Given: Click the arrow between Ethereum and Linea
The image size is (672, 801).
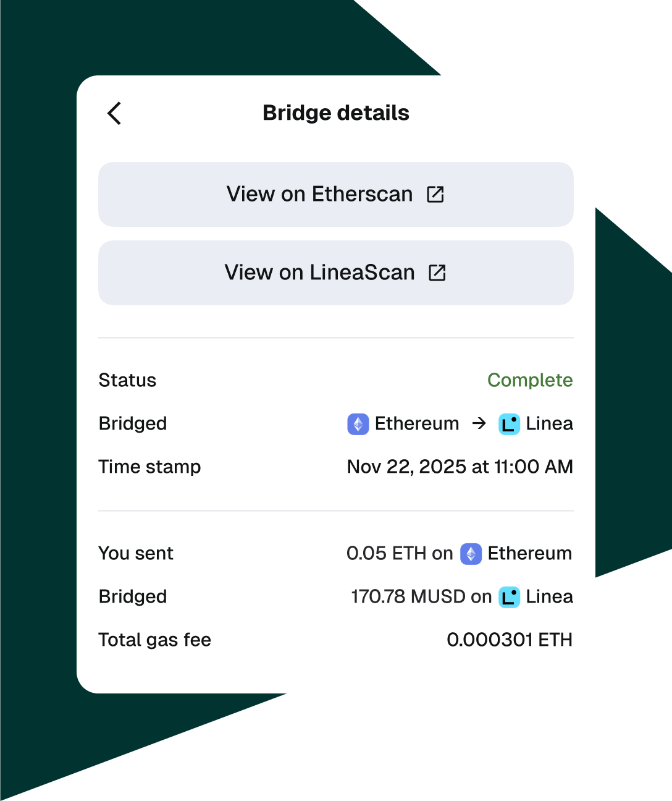Looking at the screenshot, I should tap(479, 424).
